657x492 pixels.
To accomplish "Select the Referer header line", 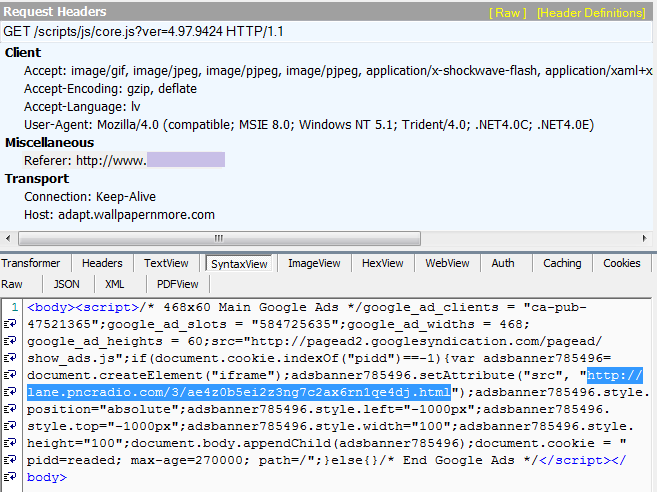I will (124, 160).
